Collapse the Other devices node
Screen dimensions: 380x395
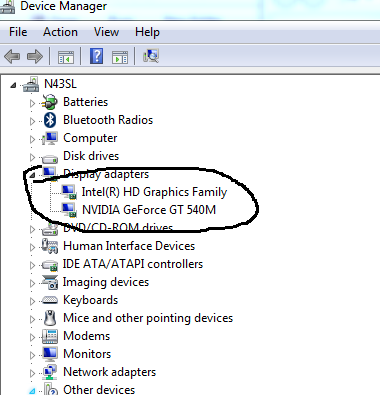32,391
